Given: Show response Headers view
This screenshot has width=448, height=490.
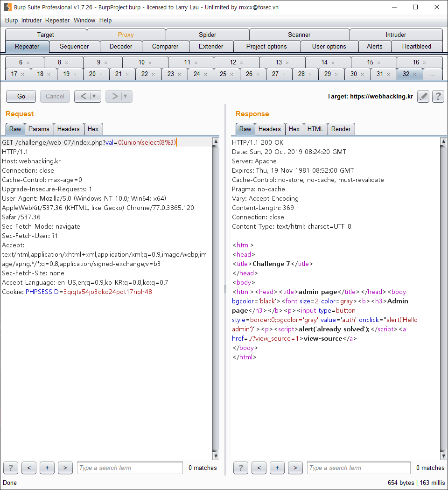Looking at the screenshot, I should point(269,129).
